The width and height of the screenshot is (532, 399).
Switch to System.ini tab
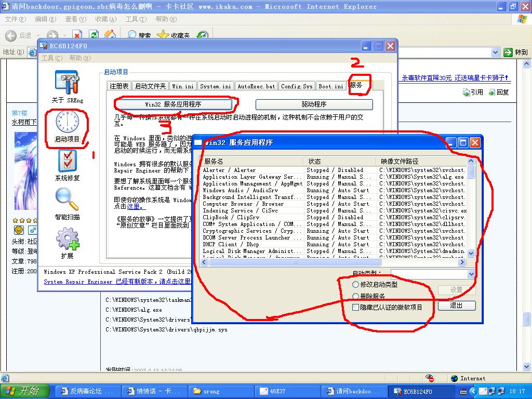[x=215, y=86]
